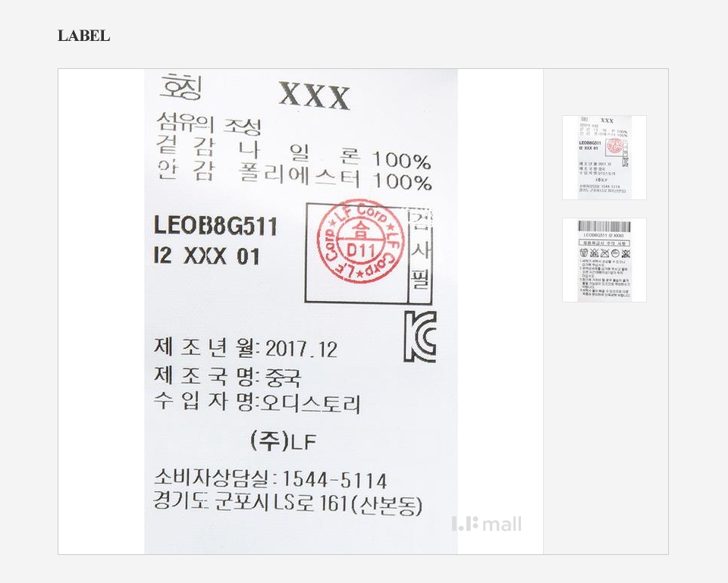
Task: Click the vertical 검사필 inspection text box
Action: pos(420,253)
